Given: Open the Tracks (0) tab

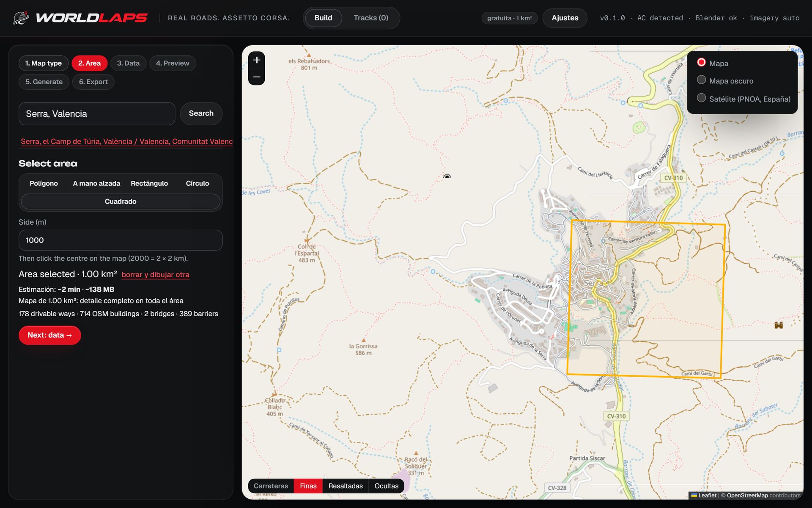Looking at the screenshot, I should click(371, 18).
